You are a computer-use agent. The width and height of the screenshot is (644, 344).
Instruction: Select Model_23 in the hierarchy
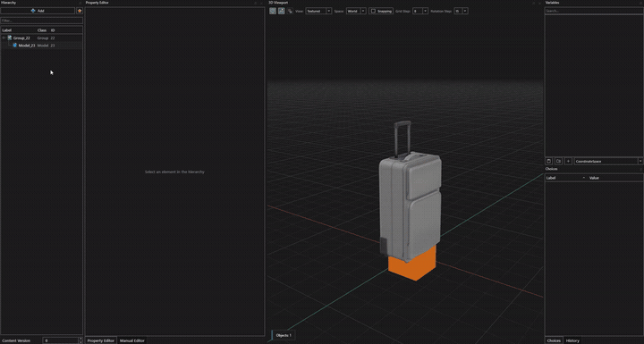[27, 46]
